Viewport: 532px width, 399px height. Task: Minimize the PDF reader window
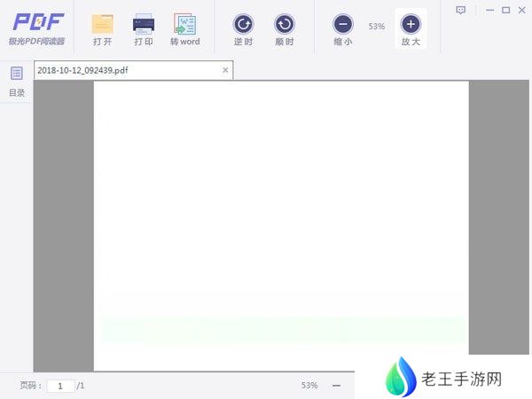(489, 10)
